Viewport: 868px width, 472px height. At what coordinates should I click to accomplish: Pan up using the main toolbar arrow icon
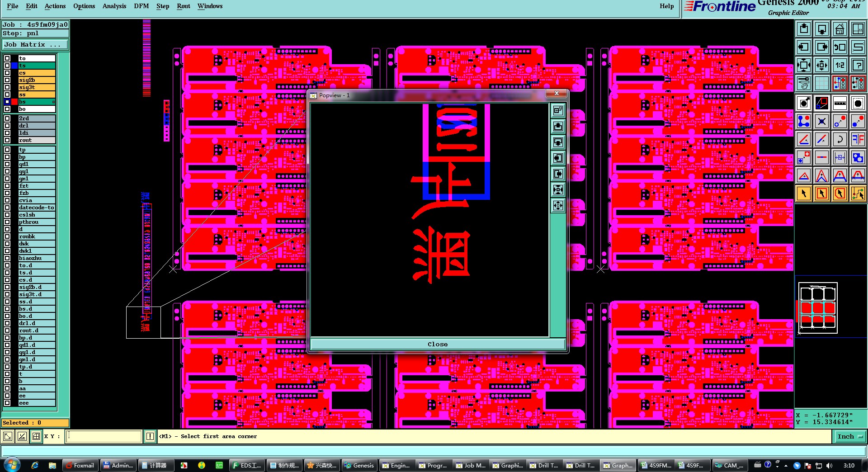pyautogui.click(x=803, y=29)
